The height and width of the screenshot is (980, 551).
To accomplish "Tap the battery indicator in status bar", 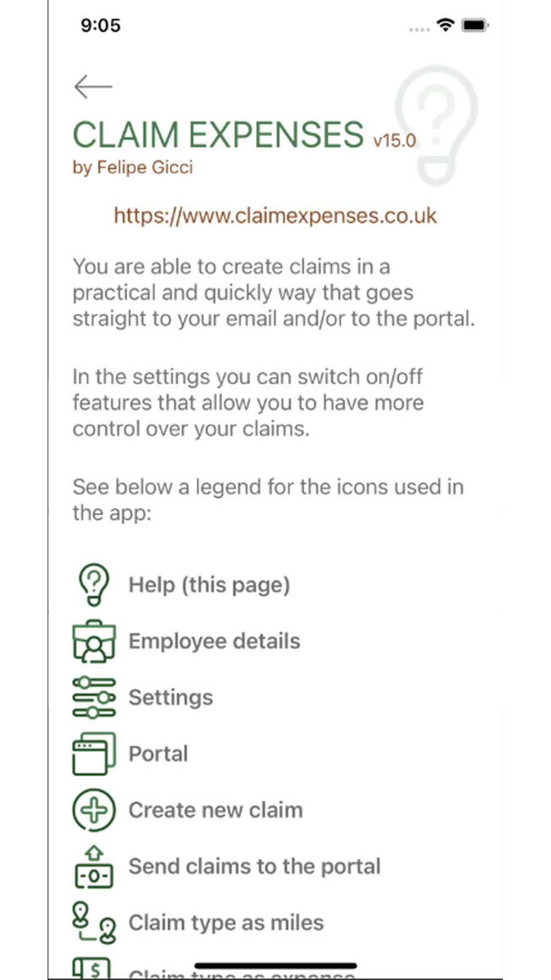I will coord(475,25).
